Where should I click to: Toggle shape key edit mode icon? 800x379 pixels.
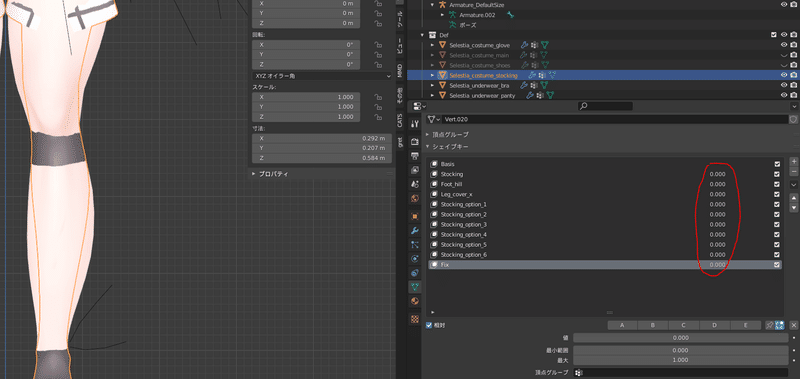click(779, 325)
